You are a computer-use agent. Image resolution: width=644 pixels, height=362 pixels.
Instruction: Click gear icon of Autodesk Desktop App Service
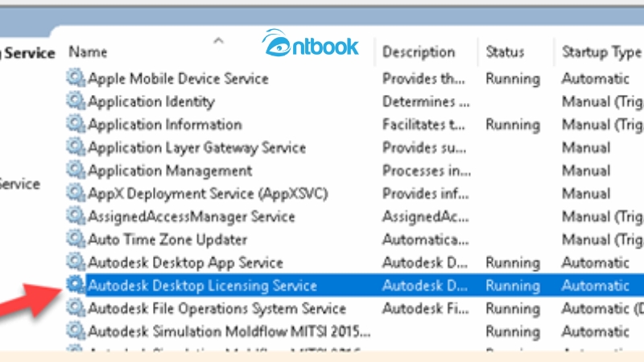point(76,261)
